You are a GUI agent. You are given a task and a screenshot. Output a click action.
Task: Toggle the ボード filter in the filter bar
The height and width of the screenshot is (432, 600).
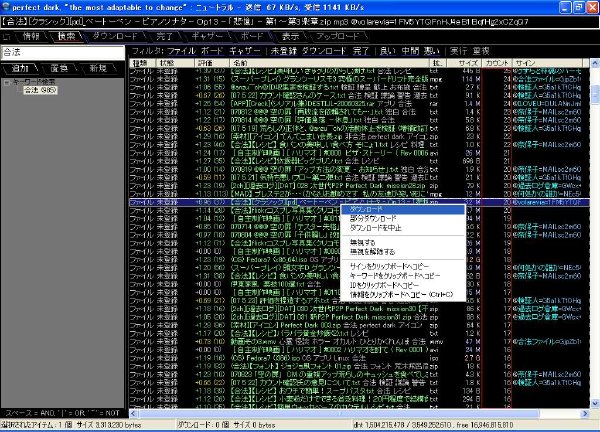tap(212, 51)
